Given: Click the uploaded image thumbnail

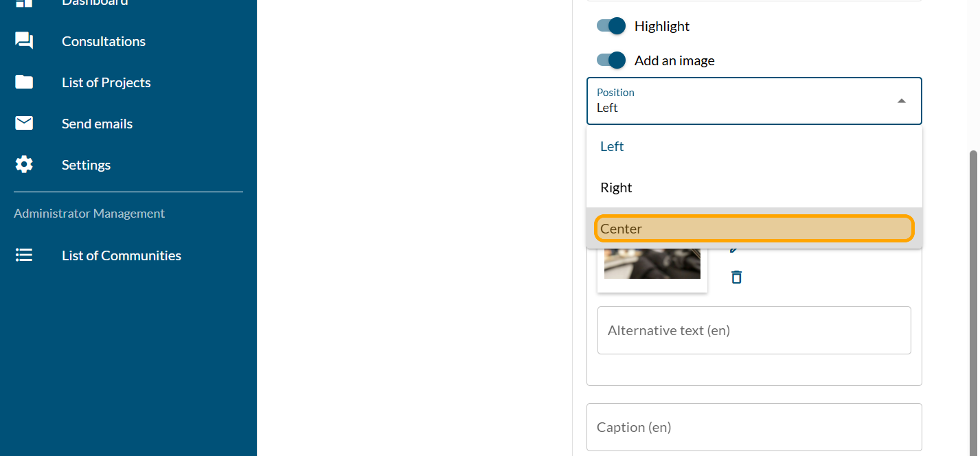Looking at the screenshot, I should coord(652,264).
